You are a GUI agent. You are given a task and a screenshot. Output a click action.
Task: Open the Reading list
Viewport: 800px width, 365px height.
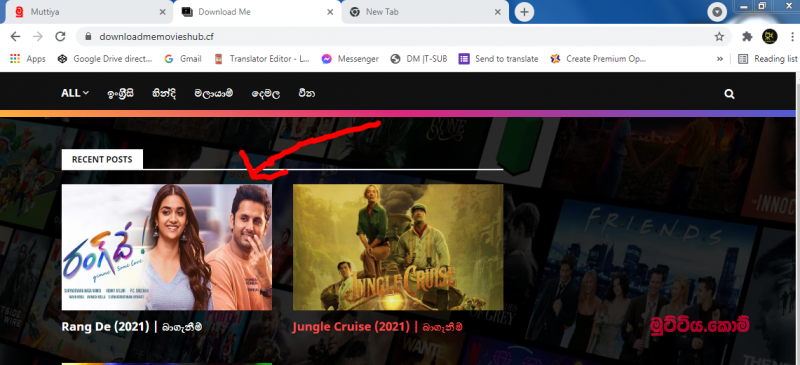pos(768,59)
